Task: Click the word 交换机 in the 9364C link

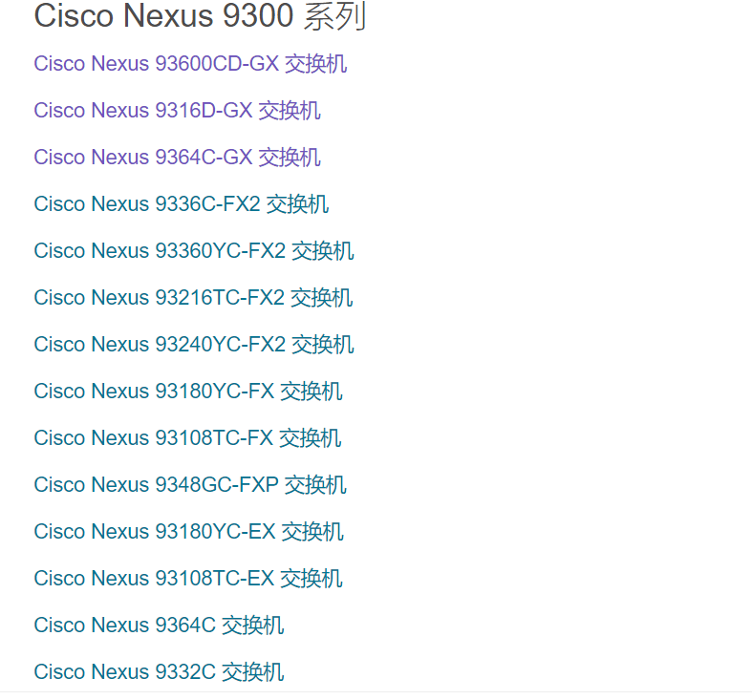Action: pos(253,626)
